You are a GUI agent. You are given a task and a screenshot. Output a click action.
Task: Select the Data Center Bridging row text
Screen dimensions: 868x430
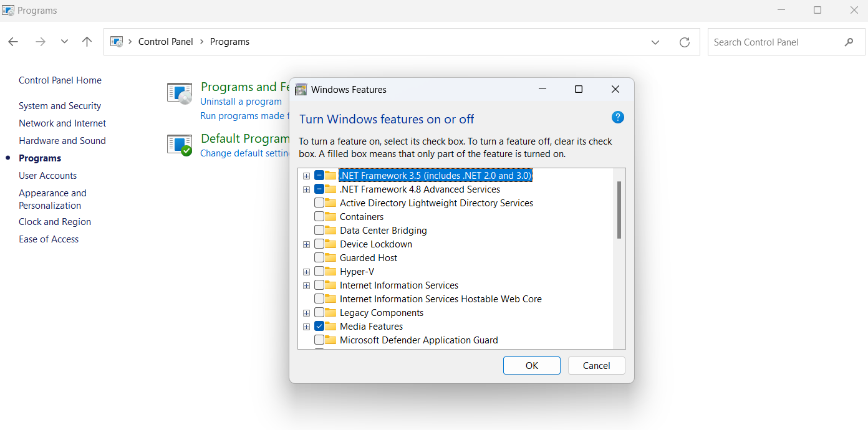tap(383, 231)
